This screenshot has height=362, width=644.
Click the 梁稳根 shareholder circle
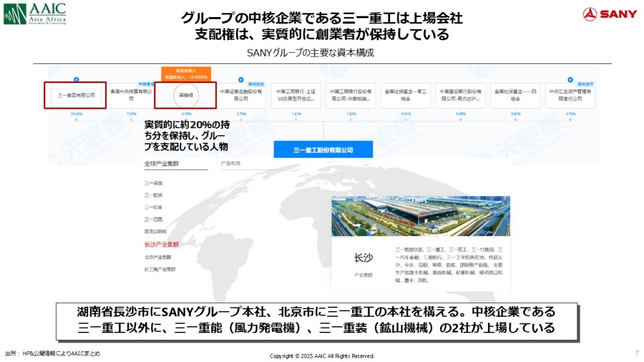pyautogui.click(x=185, y=96)
